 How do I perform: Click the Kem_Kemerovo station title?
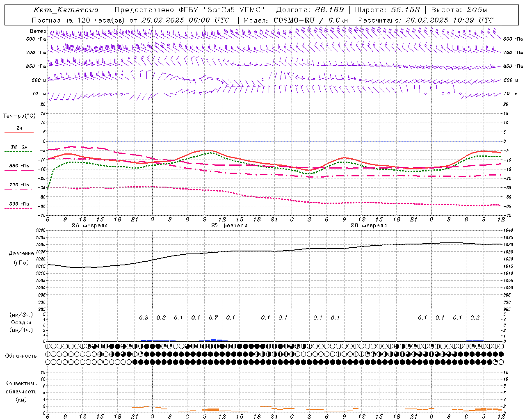[x=66, y=10]
